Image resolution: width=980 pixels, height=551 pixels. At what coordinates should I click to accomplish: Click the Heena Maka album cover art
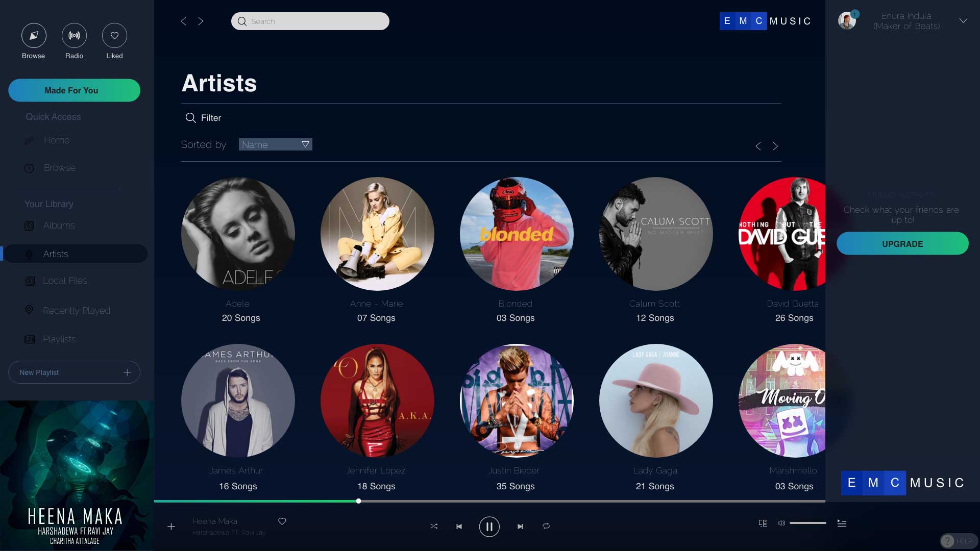tap(77, 475)
